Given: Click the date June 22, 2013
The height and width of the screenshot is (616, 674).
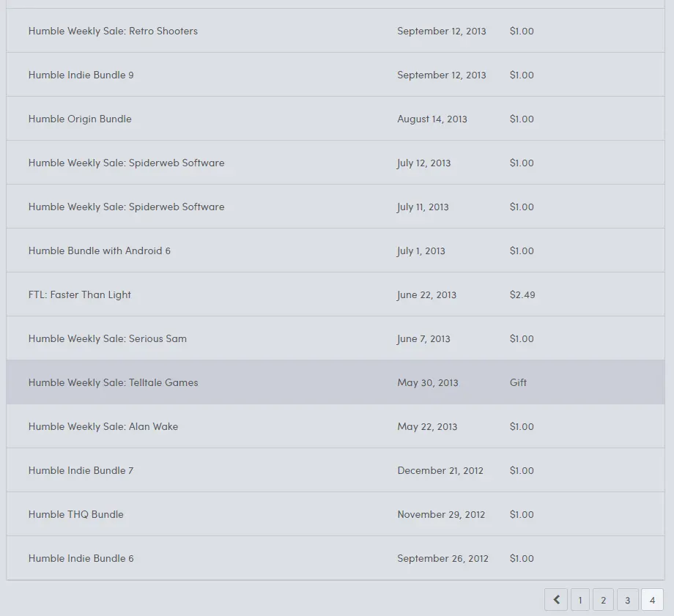Looking at the screenshot, I should tap(426, 295).
